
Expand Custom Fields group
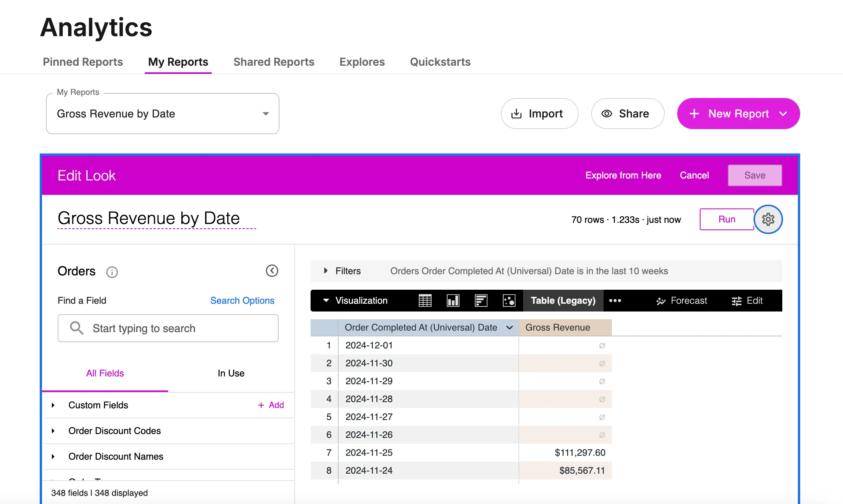pyautogui.click(x=53, y=405)
